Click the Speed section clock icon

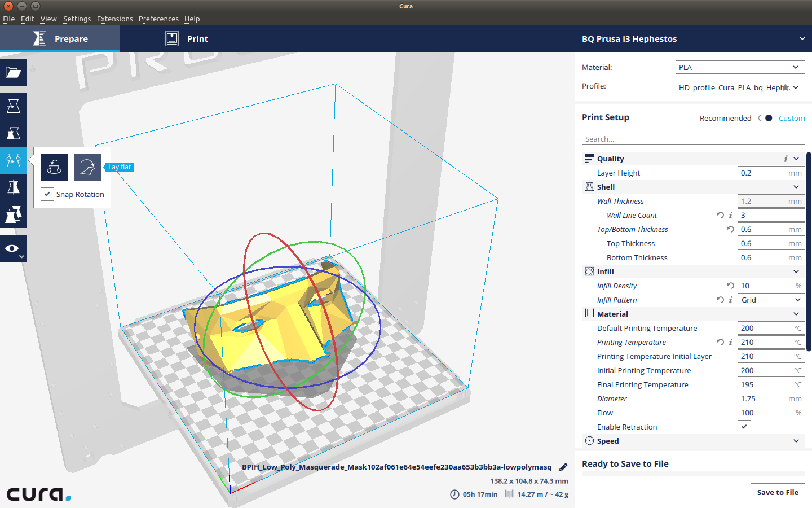(589, 441)
